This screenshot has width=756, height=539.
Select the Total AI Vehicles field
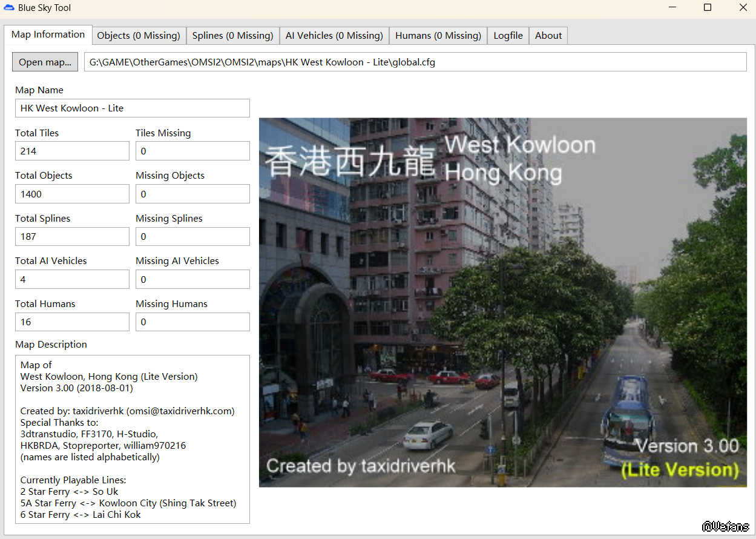pos(72,279)
